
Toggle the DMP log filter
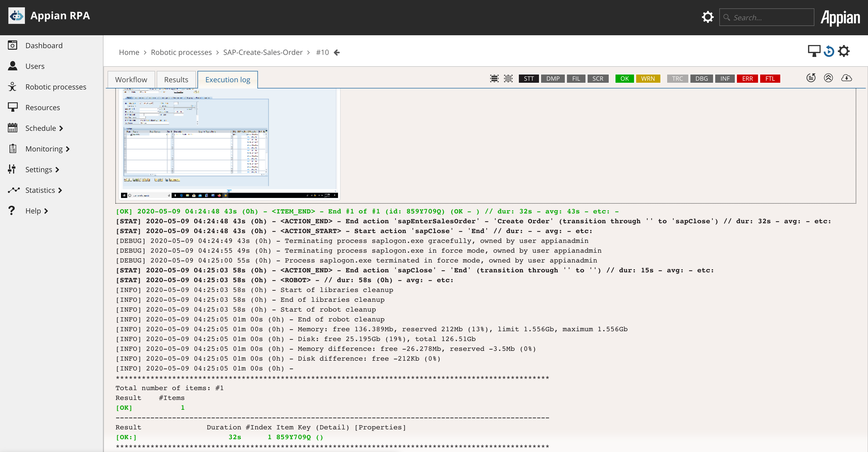[553, 78]
